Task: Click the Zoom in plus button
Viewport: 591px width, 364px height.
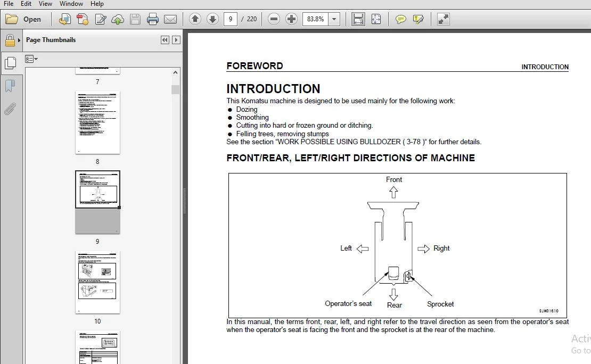Action: (291, 19)
